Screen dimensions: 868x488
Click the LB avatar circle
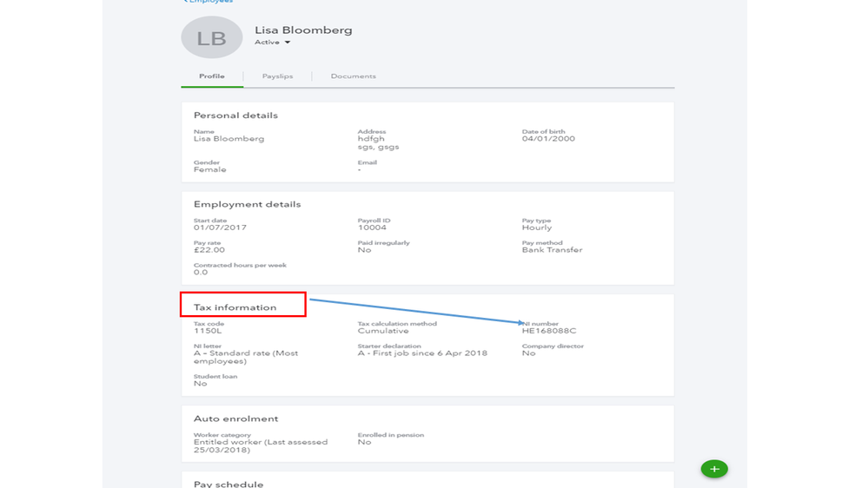[211, 38]
